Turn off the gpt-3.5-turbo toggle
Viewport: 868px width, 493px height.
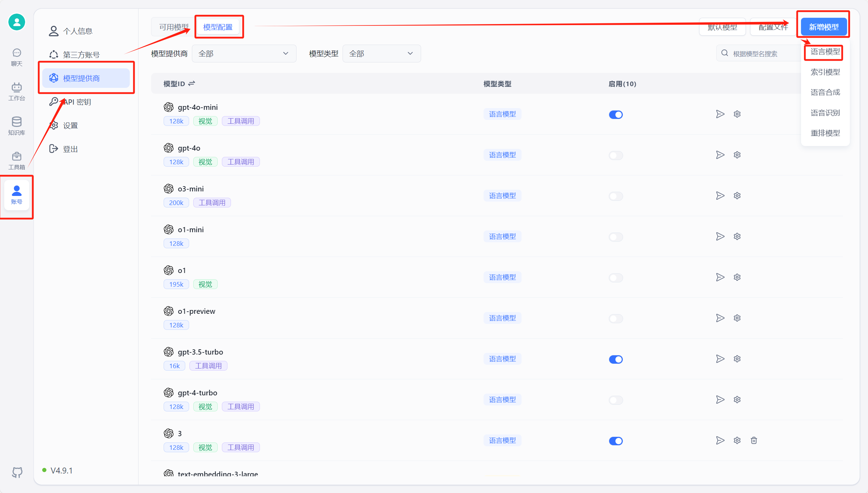coord(615,359)
